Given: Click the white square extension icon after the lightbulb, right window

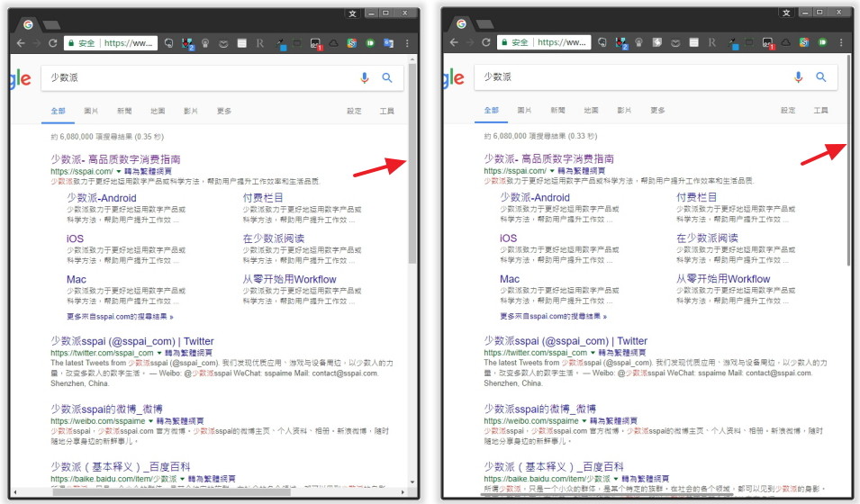Looking at the screenshot, I should tap(657, 42).
